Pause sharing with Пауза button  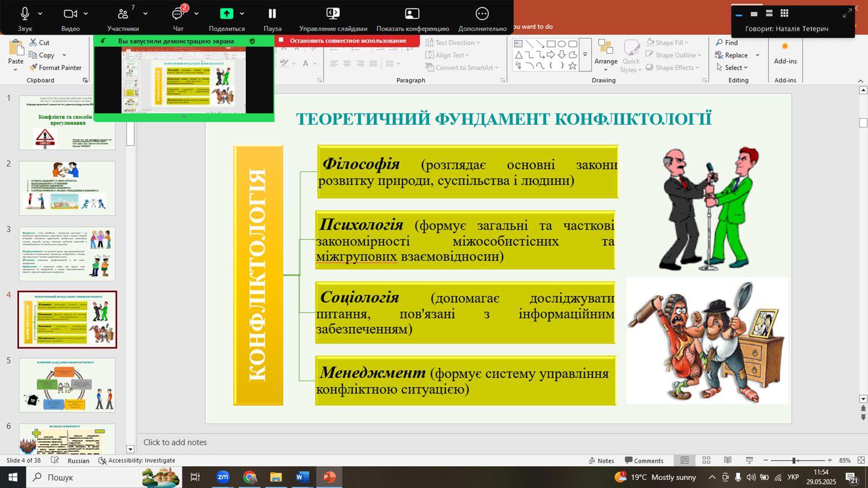click(272, 14)
